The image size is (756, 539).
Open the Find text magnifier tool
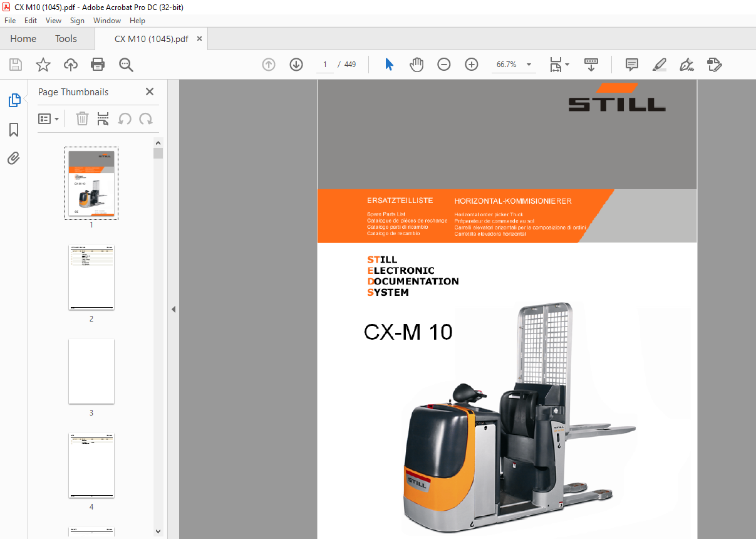click(x=126, y=65)
